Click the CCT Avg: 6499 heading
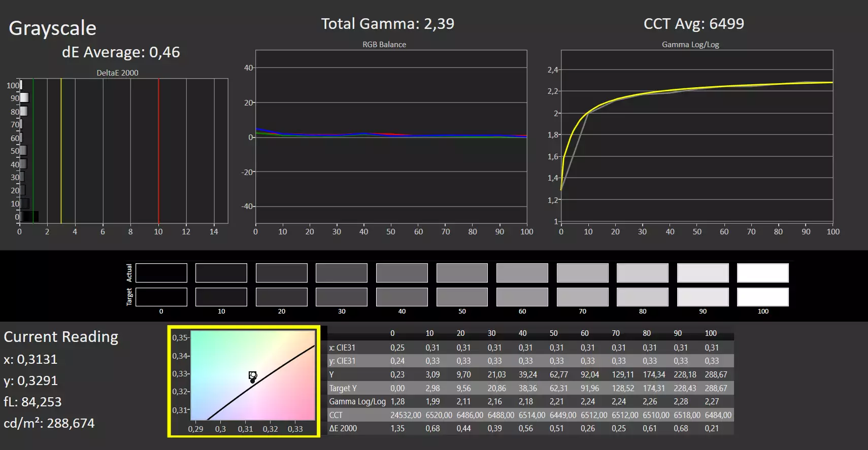This screenshot has height=450, width=868. [694, 23]
